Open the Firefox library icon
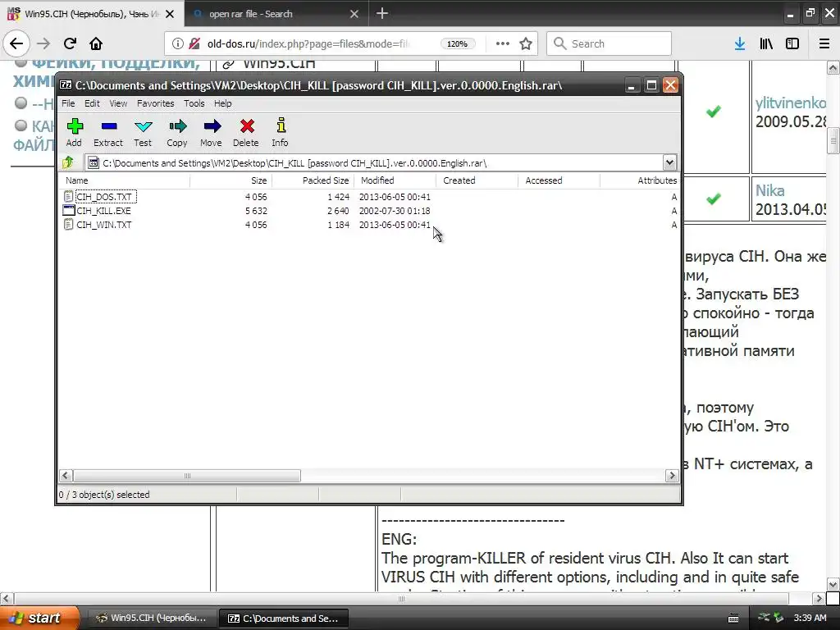This screenshot has height=630, width=840. [766, 43]
